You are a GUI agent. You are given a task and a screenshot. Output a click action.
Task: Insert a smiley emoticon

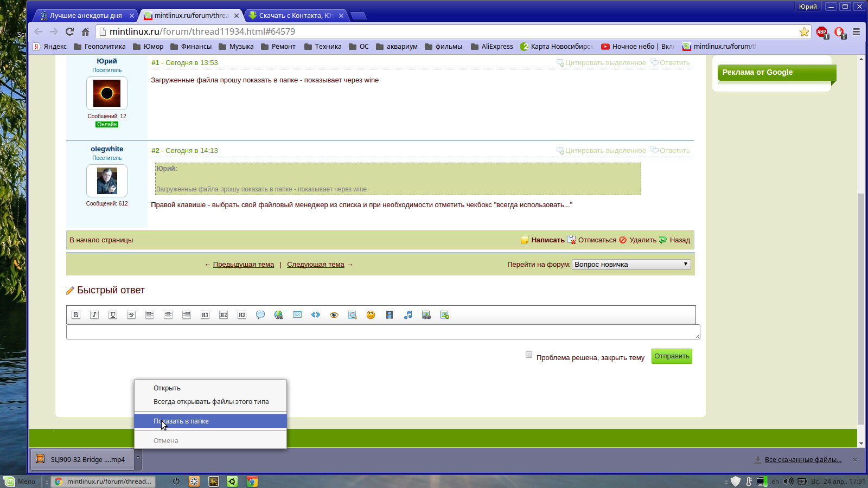coord(371,315)
